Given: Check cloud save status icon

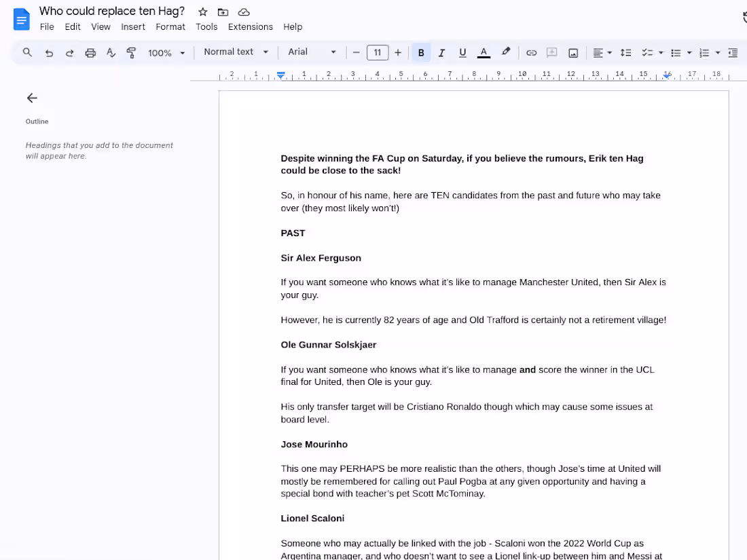Looking at the screenshot, I should 244,12.
